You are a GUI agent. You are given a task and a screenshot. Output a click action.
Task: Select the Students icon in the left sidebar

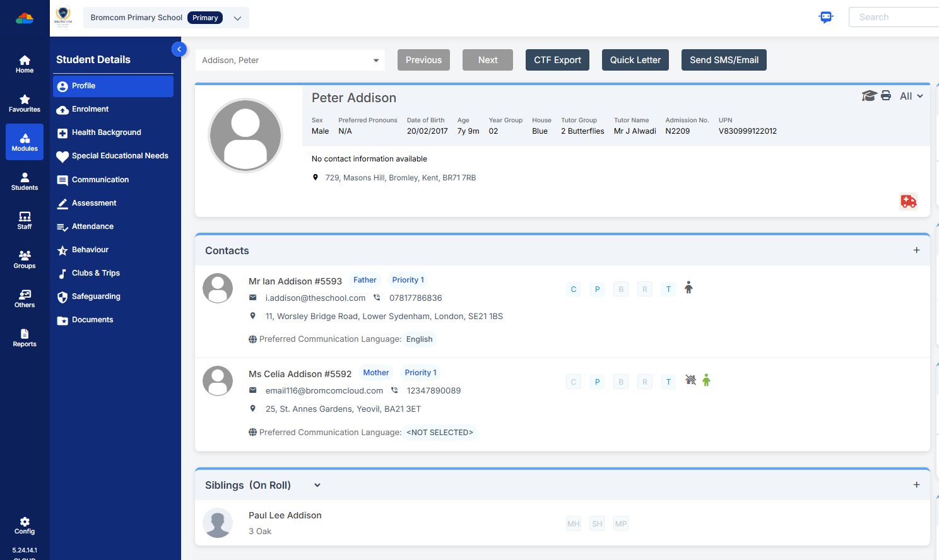coord(24,182)
